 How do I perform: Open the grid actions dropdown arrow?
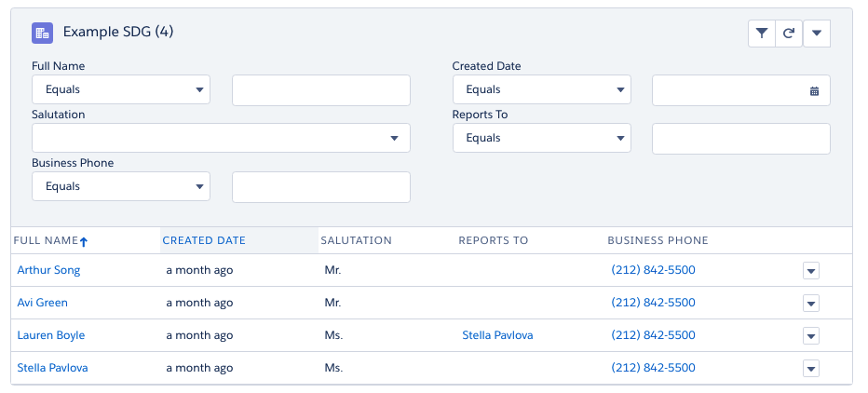tap(817, 34)
